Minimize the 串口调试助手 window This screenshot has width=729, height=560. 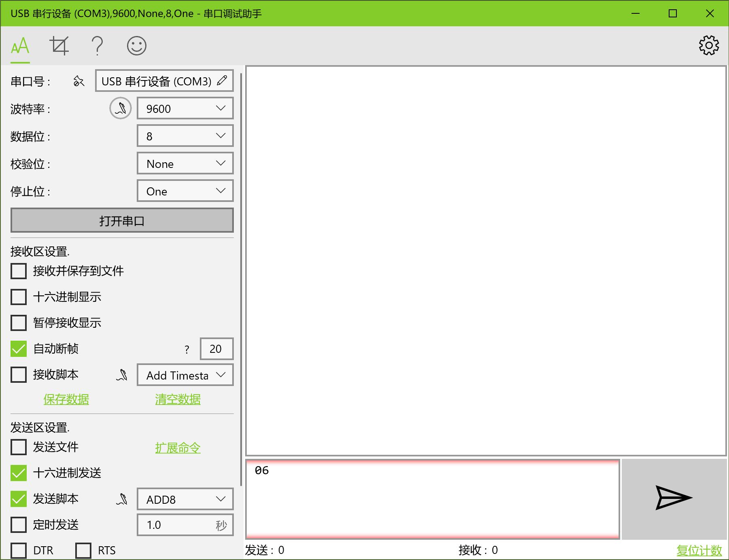pos(636,13)
